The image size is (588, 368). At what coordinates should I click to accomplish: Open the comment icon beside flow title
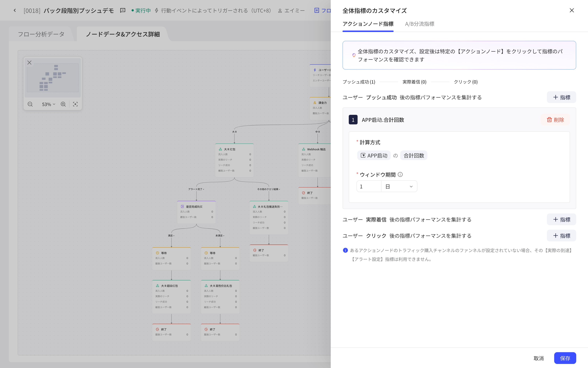(123, 10)
